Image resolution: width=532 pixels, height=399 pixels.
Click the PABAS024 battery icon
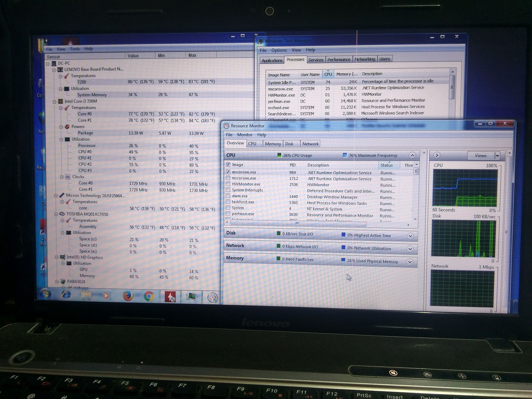pos(63,281)
